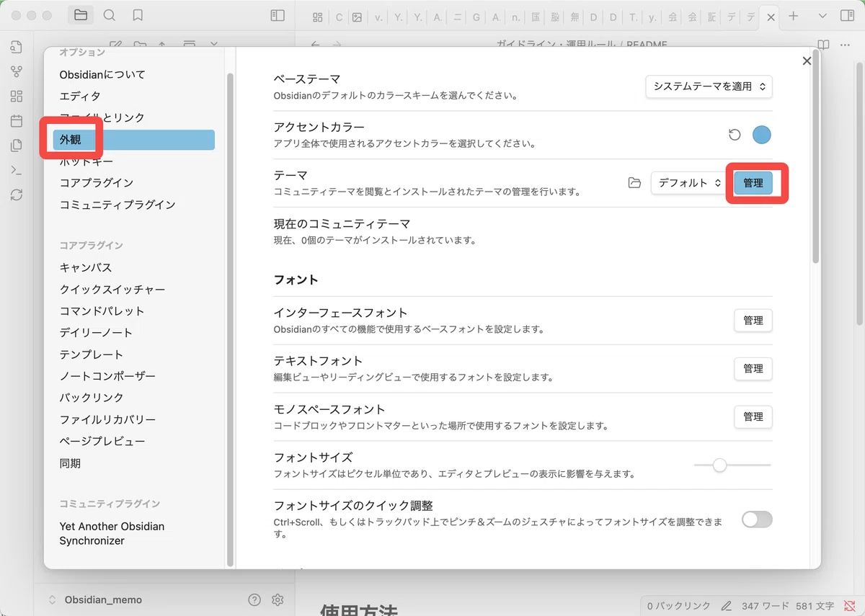The height and width of the screenshot is (616, 865).
Task: Open the help question mark icon
Action: tap(254, 599)
